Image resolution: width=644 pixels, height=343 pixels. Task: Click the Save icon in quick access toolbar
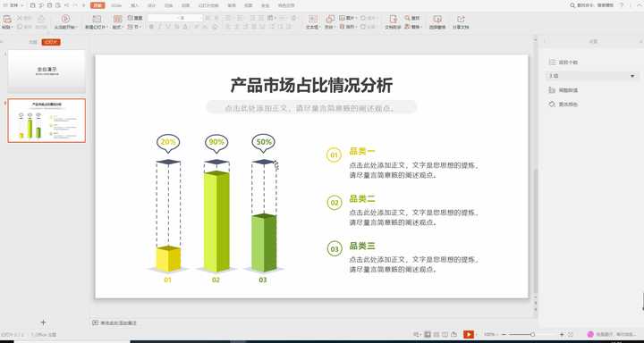[x=33, y=5]
